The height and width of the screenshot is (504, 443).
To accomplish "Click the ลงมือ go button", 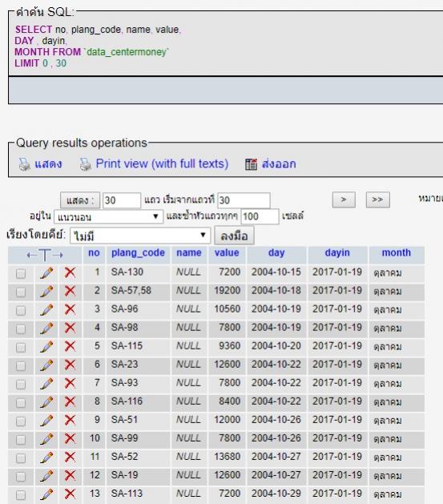I will [234, 236].
